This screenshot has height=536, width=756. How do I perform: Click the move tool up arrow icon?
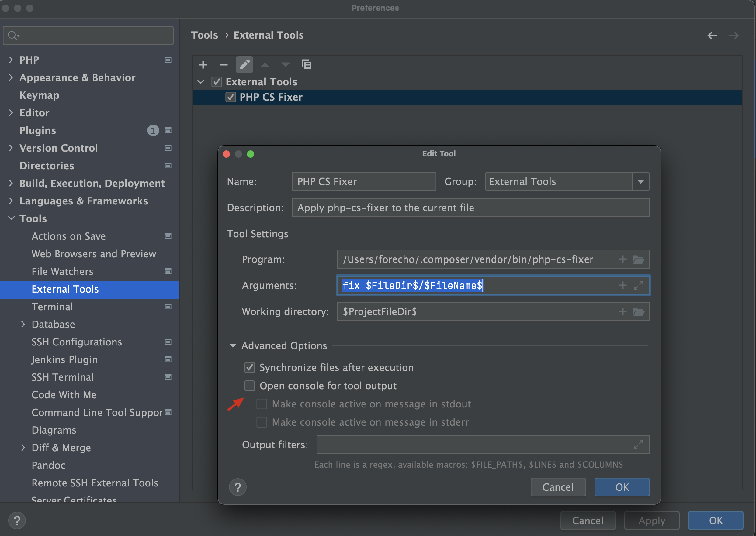[x=264, y=65]
